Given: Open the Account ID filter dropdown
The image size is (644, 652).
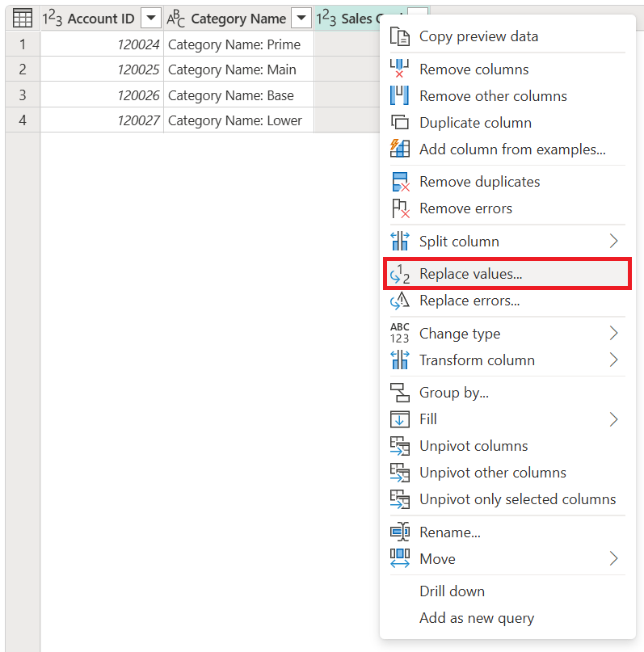Looking at the screenshot, I should pos(150,17).
